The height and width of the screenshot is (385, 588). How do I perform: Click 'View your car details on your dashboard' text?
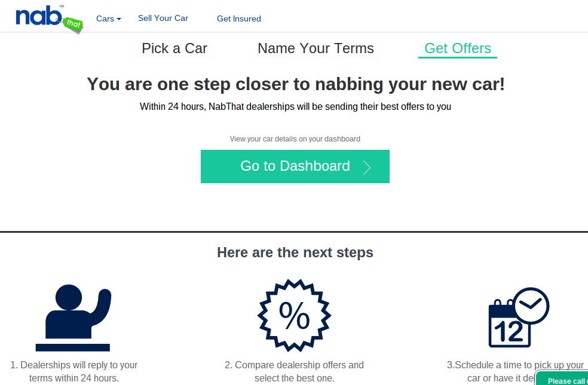[295, 139]
